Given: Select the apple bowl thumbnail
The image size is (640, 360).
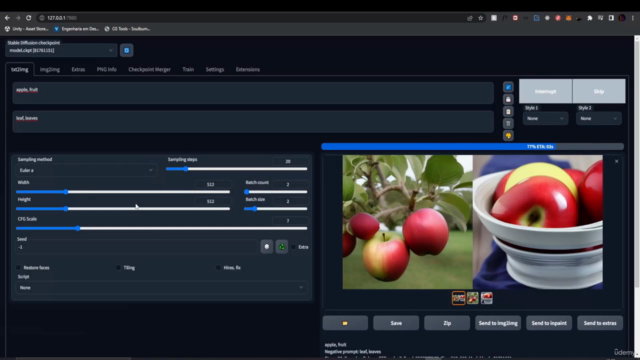Looking at the screenshot, I should 487,298.
